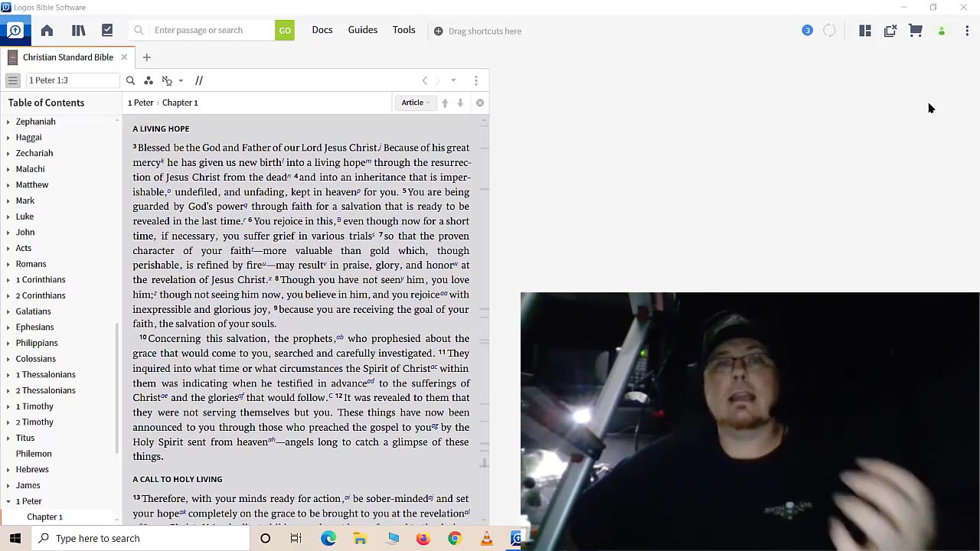Add a new tab with plus
Image resolution: width=980 pixels, height=551 pixels.
146,57
